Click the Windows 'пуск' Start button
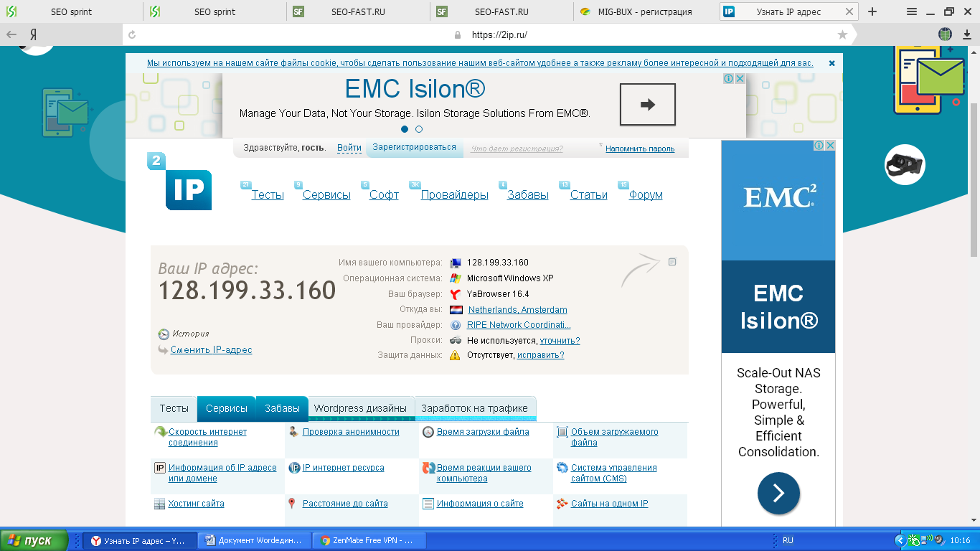Screen dimensions: 980x551 coord(34,540)
